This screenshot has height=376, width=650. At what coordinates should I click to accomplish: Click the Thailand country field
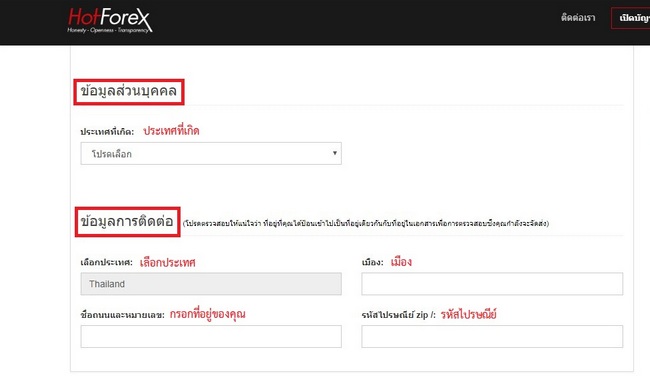pyautogui.click(x=211, y=284)
